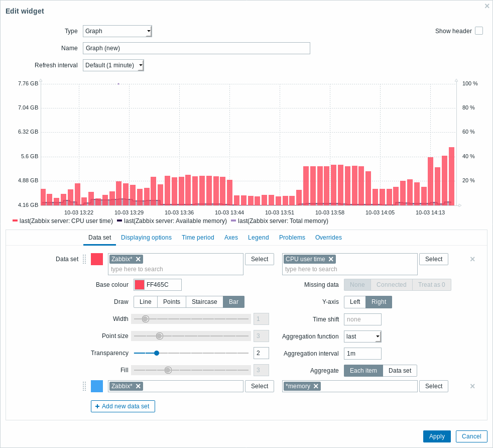Open the Aggregation function dropdown
493x448 pixels.
(x=362, y=337)
